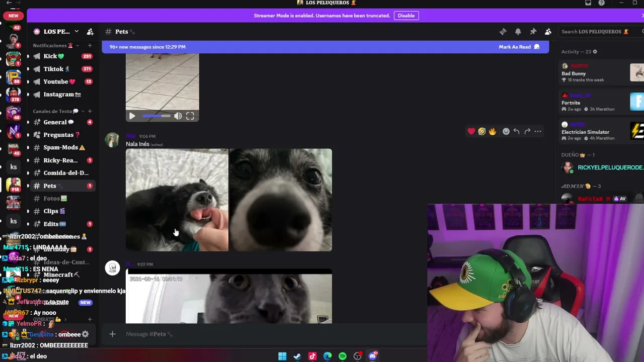
Task: Add fire reaction to the message
Action: [x=492, y=131]
